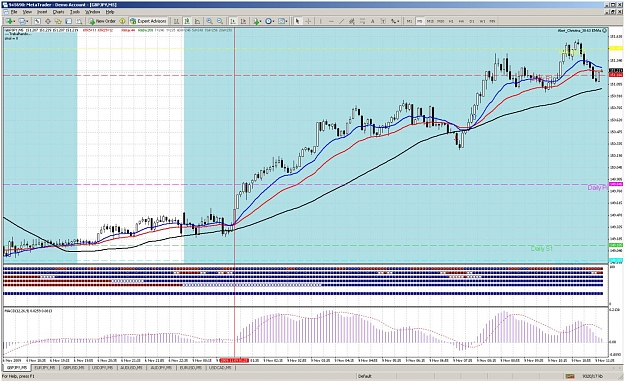
Task: Switch to the USDJPY,M5 chart tab
Action: [102, 367]
